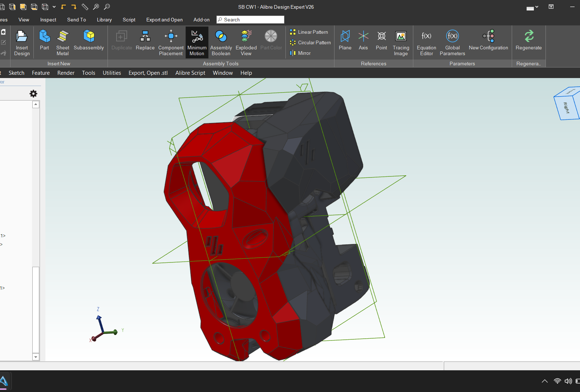Create a New Configuration
Image resolution: width=580 pixels, height=392 pixels.
(488, 40)
